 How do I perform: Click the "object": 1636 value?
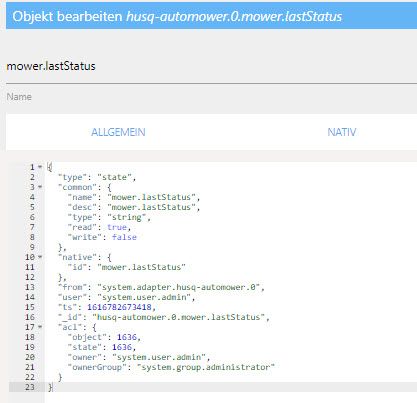tap(127, 337)
